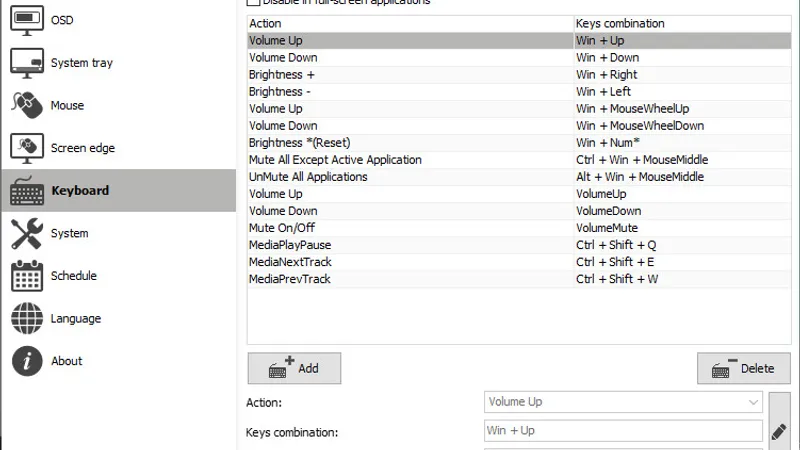Screen dimensions: 800x450
Task: Select the Language globe icon
Action: pyautogui.click(x=26, y=318)
